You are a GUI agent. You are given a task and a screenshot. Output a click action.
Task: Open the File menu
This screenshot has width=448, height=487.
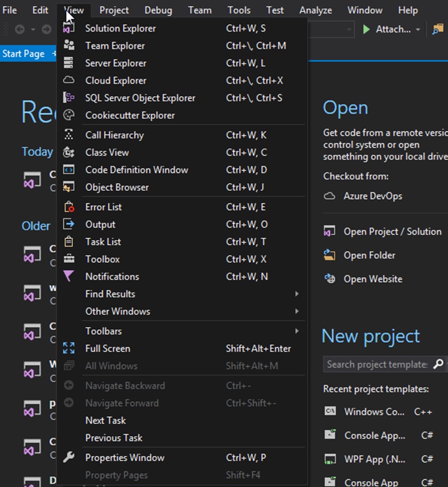(x=10, y=10)
